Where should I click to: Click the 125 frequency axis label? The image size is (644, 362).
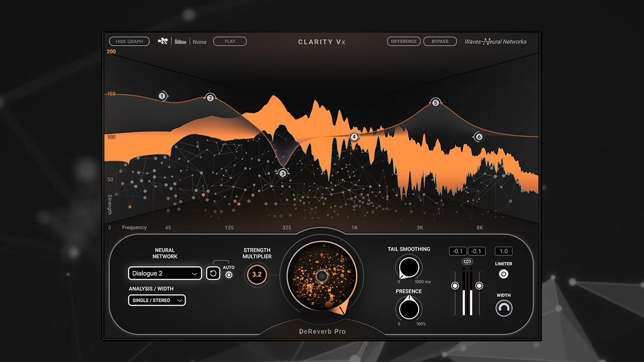229,228
